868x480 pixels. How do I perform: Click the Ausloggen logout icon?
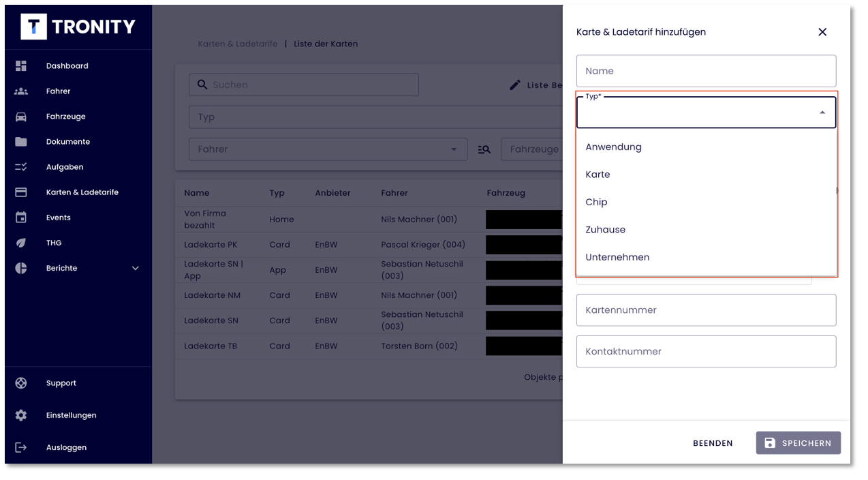(x=21, y=447)
